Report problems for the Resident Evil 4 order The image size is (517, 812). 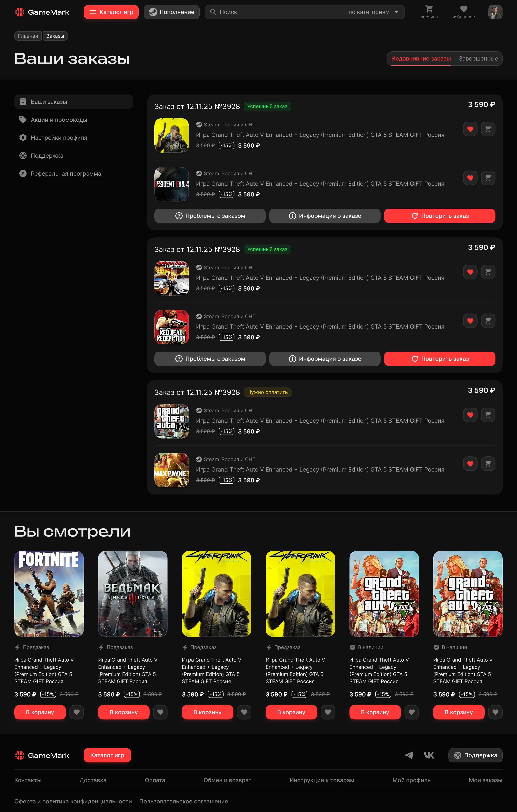coord(210,216)
